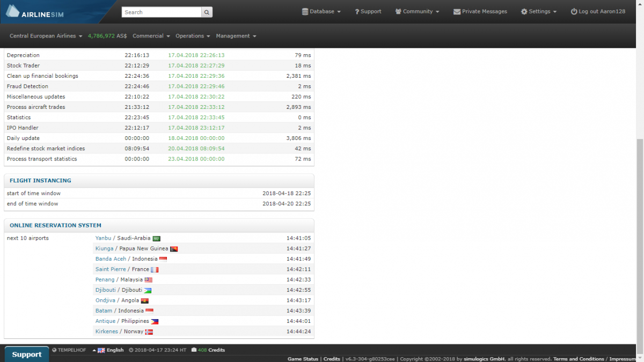This screenshot has height=362, width=644.
Task: Expand Central European Airlines menu
Action: point(46,36)
